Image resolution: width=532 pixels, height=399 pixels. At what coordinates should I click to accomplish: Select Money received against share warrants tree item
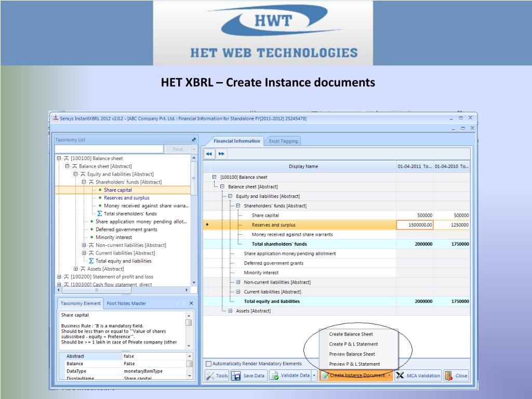coord(146,206)
